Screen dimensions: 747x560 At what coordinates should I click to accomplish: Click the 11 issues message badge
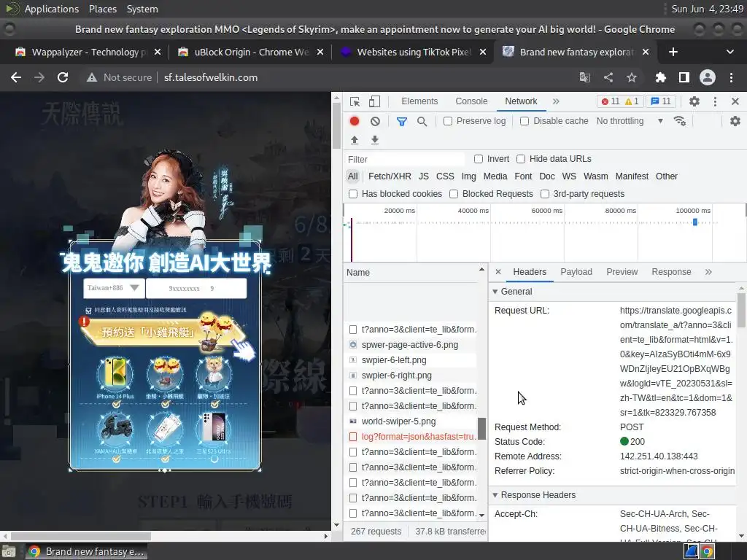click(661, 101)
